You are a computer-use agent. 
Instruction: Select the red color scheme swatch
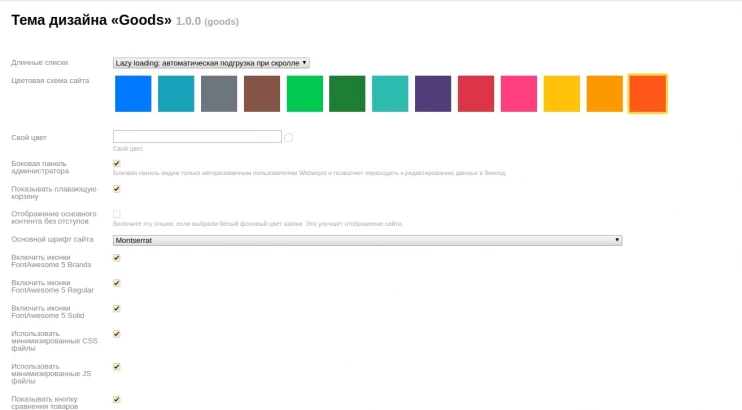click(476, 94)
